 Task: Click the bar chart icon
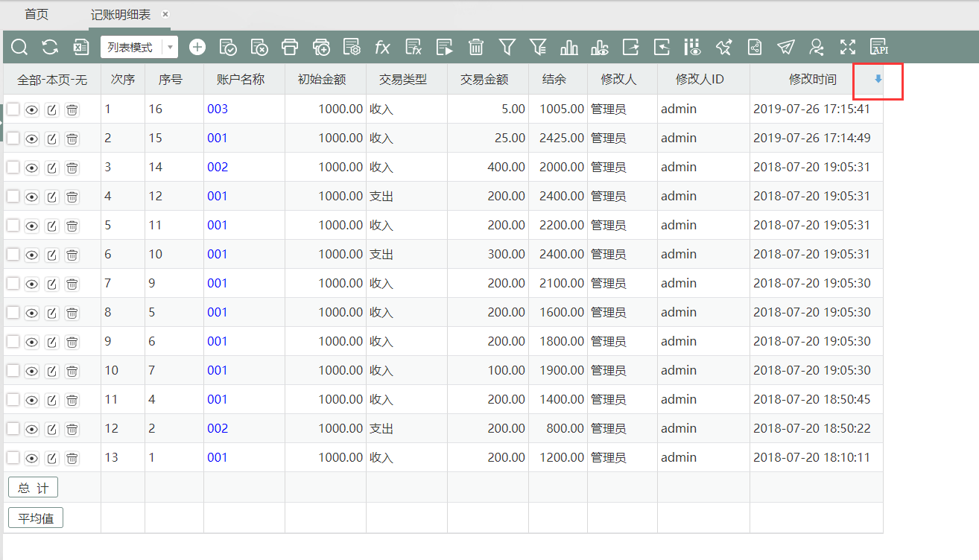pos(569,48)
